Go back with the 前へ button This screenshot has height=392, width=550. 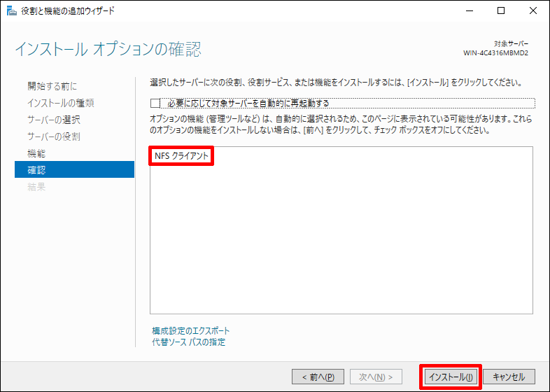pyautogui.click(x=318, y=377)
